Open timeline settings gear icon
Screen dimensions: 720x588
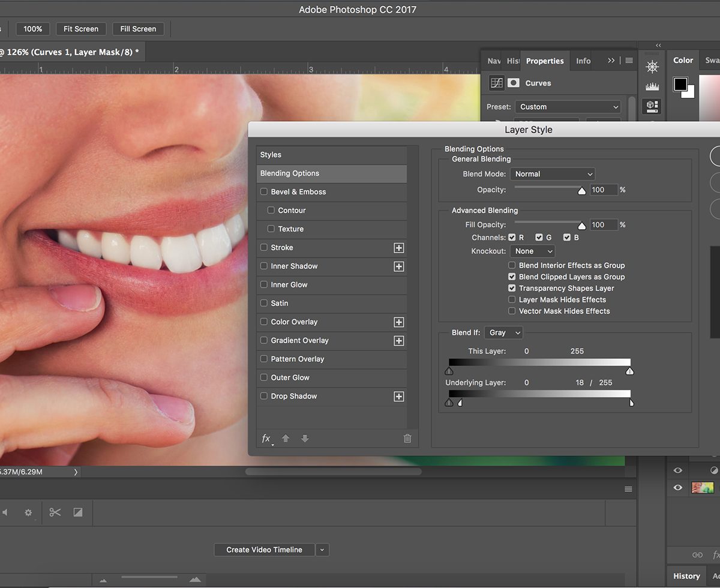28,513
